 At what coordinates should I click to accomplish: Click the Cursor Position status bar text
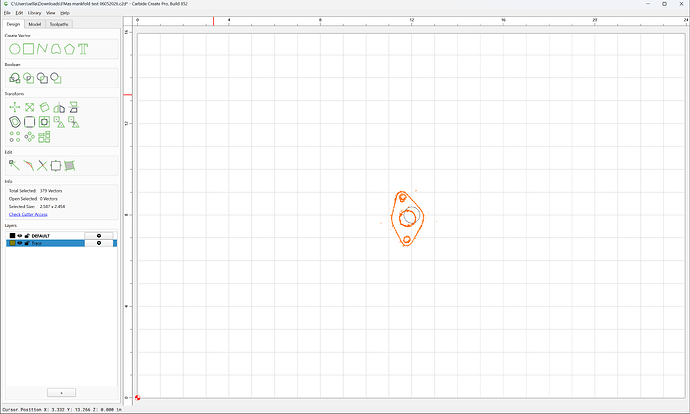[62, 410]
